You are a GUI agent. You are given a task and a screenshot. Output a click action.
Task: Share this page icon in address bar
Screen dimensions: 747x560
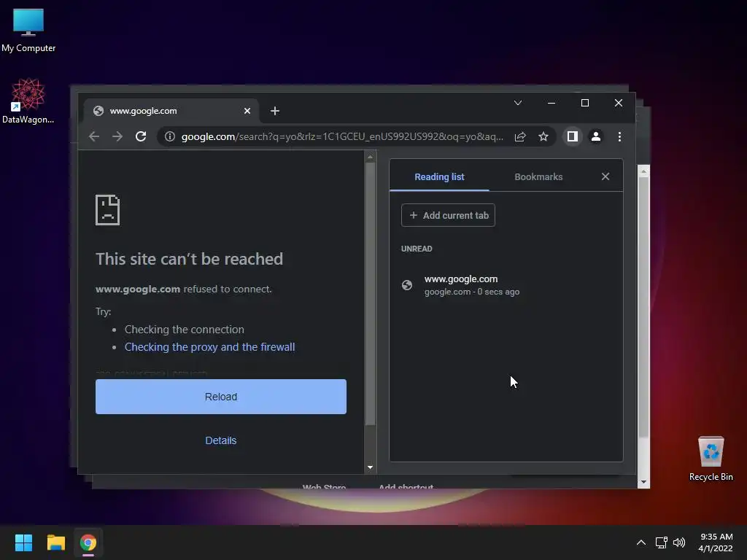[x=520, y=136]
